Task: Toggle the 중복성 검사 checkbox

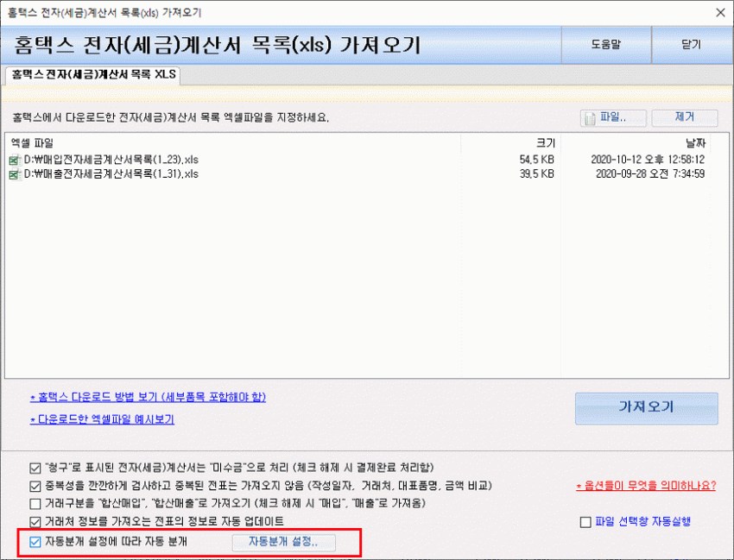Action: click(x=35, y=486)
